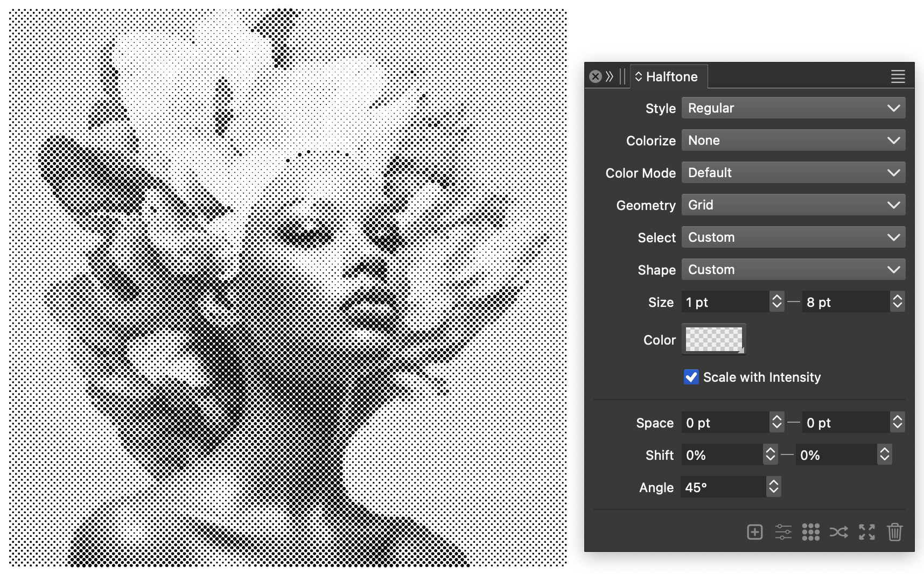The height and width of the screenshot is (574, 924).
Task: Toggle Scale with Intensity checkbox
Action: pyautogui.click(x=691, y=377)
